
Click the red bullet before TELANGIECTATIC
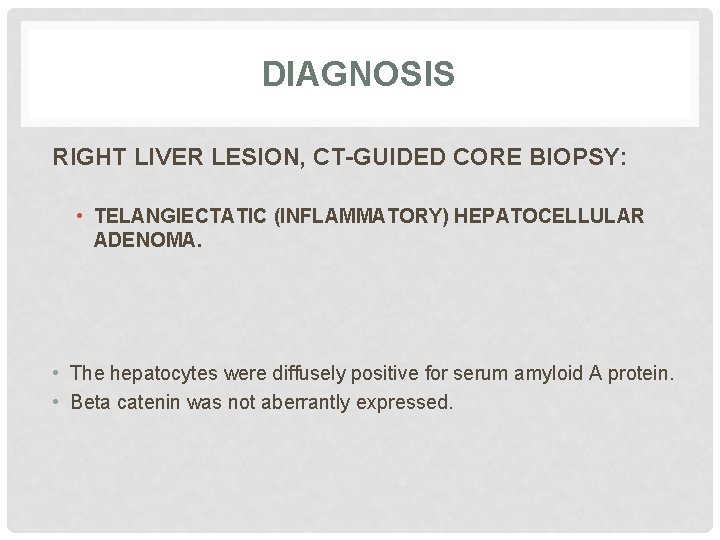click(x=79, y=216)
